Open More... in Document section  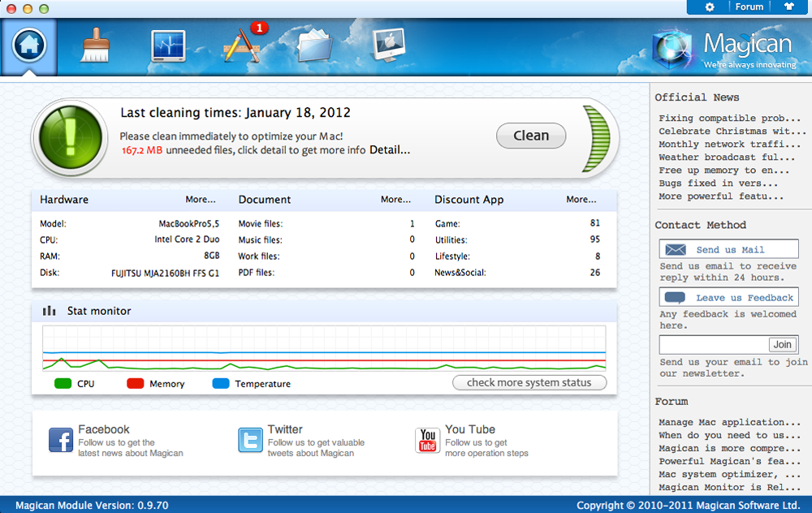pyautogui.click(x=395, y=200)
